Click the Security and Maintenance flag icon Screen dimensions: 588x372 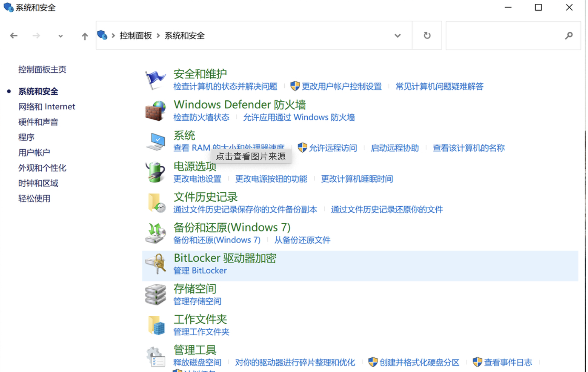[155, 80]
